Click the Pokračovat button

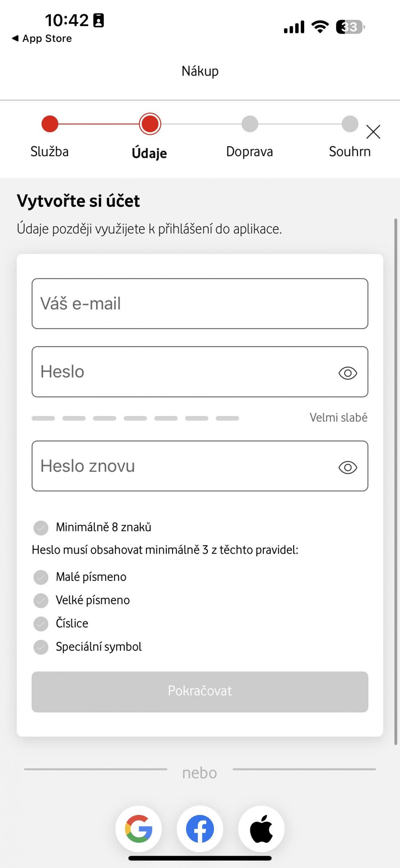coord(200,692)
